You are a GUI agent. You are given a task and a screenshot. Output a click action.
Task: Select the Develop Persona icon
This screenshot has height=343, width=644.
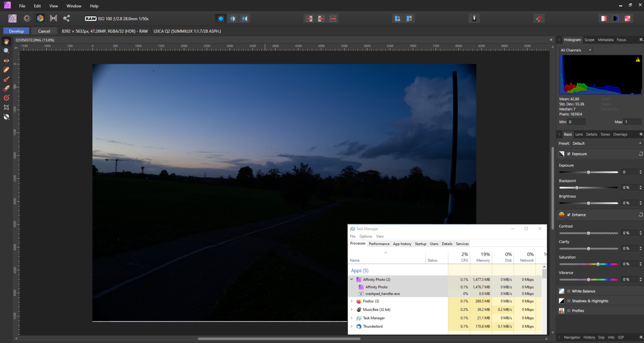tap(40, 19)
